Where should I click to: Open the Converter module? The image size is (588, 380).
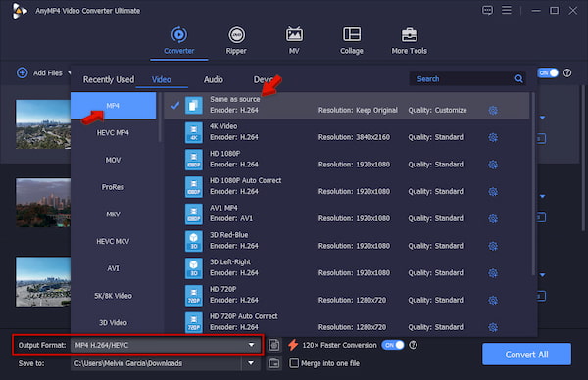[x=179, y=40]
